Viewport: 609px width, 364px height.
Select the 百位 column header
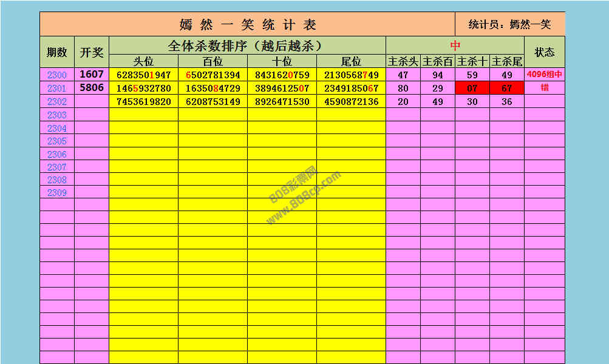pos(213,61)
